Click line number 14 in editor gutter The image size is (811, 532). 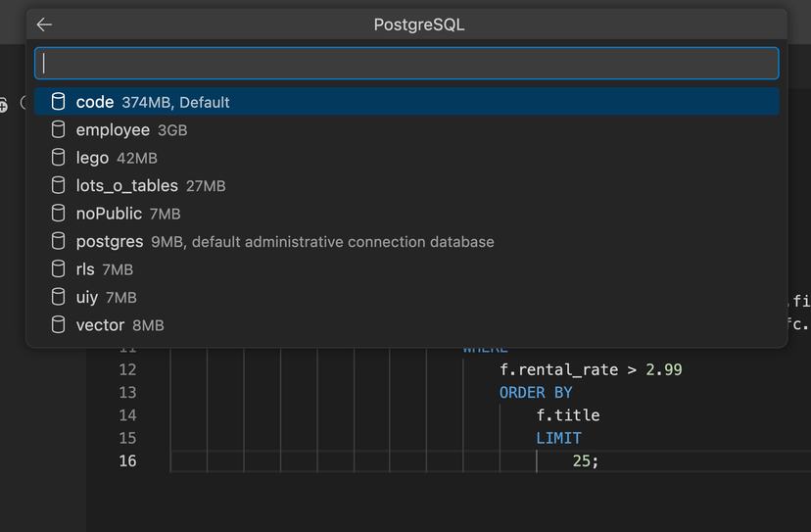click(127, 415)
